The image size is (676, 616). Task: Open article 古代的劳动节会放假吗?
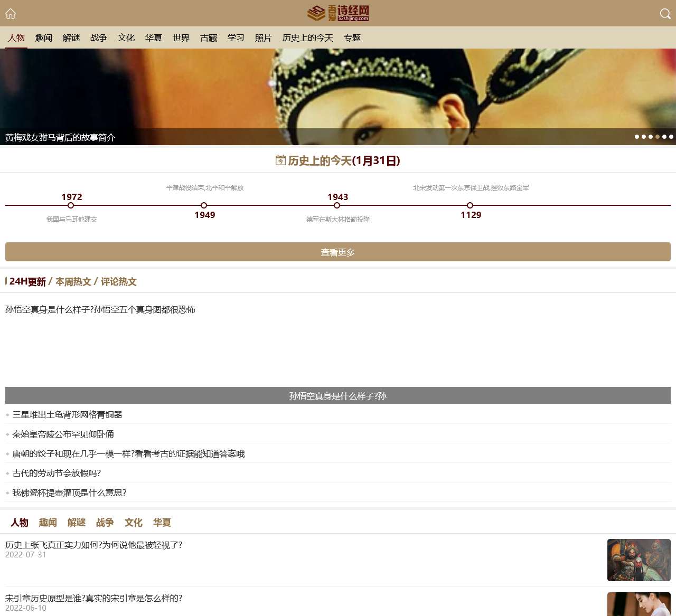(x=57, y=473)
